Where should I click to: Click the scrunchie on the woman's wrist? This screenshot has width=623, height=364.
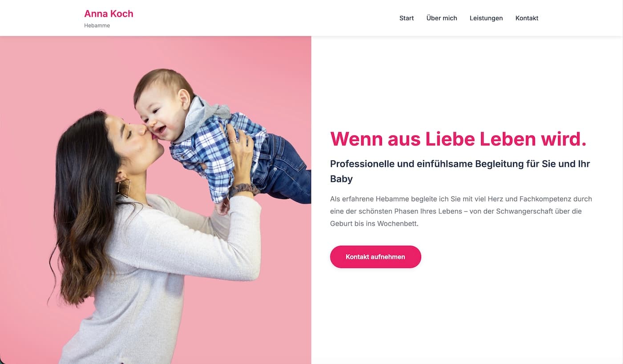click(x=244, y=190)
